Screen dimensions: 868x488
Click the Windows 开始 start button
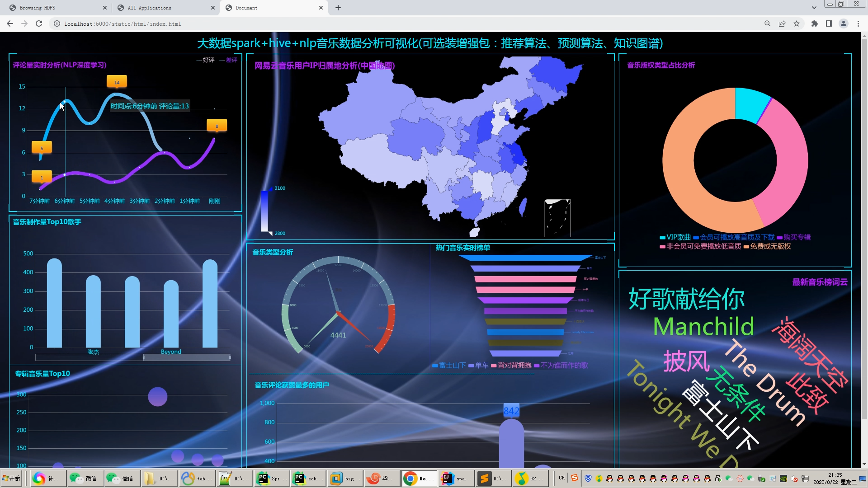pyautogui.click(x=12, y=478)
